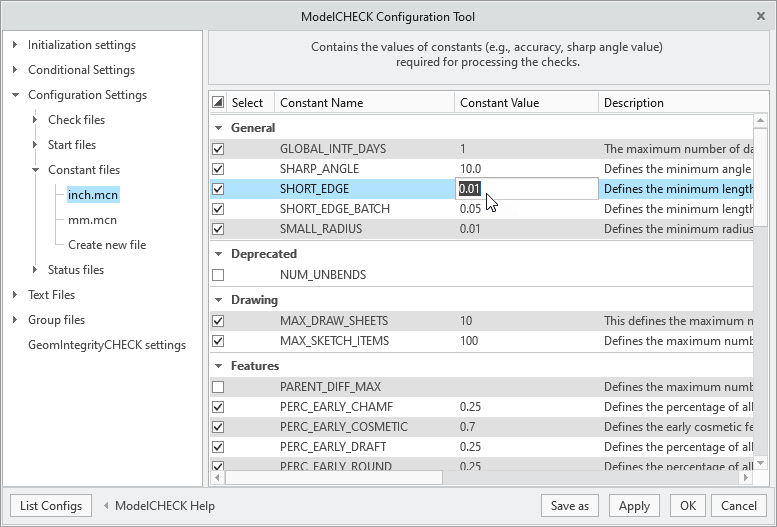This screenshot has height=527, width=777.
Task: Toggle SHORT_EDGE_BATCH checkbox
Action: (x=218, y=209)
